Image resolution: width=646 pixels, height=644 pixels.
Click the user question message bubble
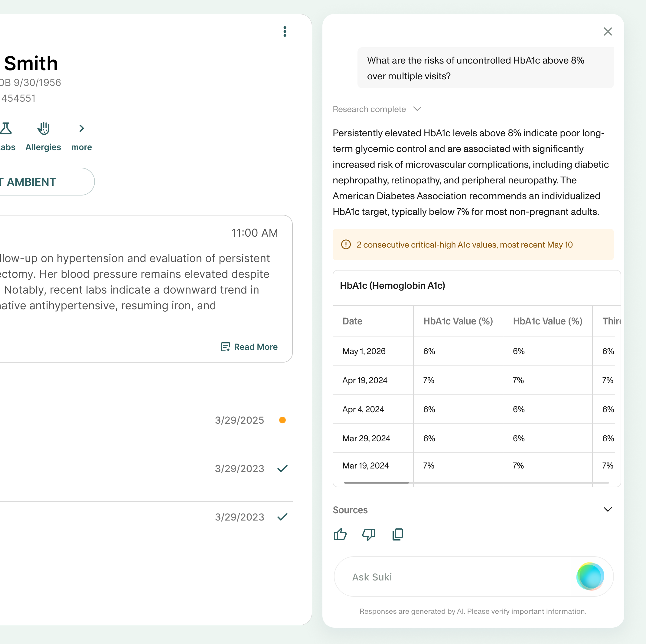[485, 68]
